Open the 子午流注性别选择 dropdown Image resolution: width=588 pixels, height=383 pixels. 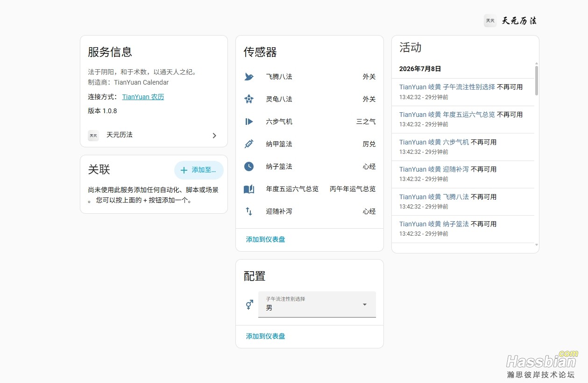click(317, 304)
